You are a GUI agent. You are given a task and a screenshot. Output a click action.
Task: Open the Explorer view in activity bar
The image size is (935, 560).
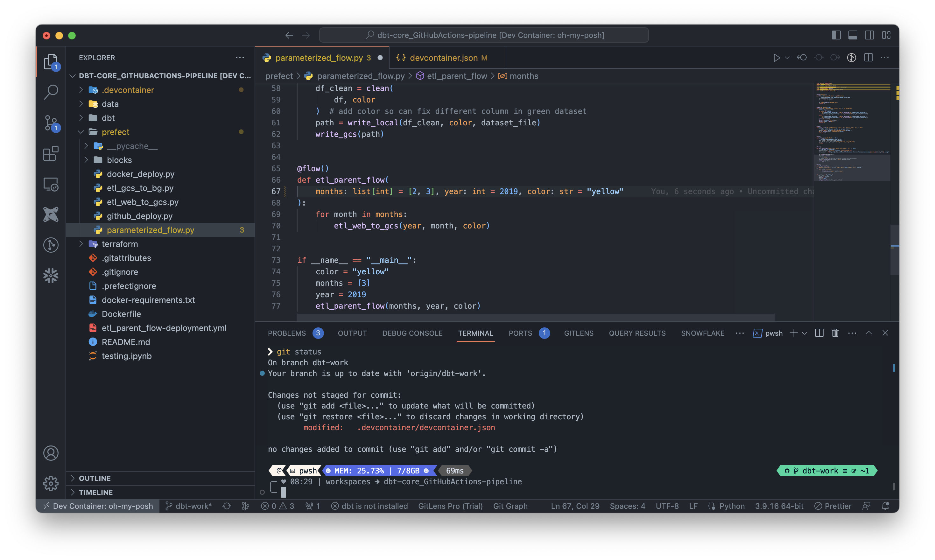click(x=51, y=61)
